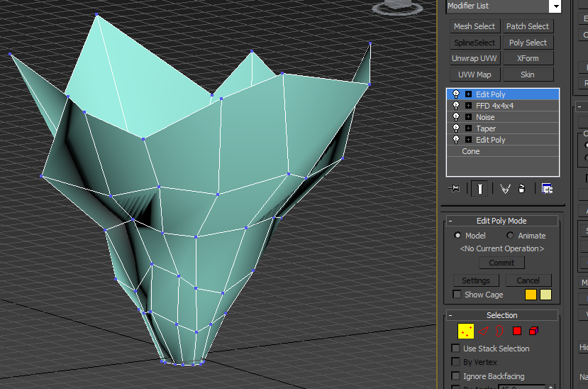Open orange cage color swatch
Viewport: 588px width, 389px height.
(531, 295)
